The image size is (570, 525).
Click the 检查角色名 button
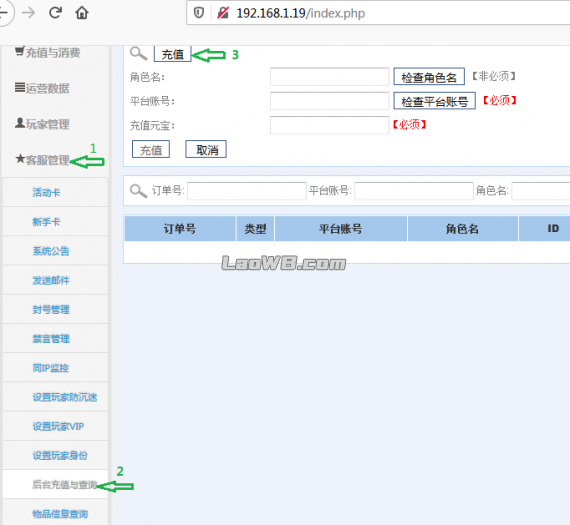click(x=429, y=77)
